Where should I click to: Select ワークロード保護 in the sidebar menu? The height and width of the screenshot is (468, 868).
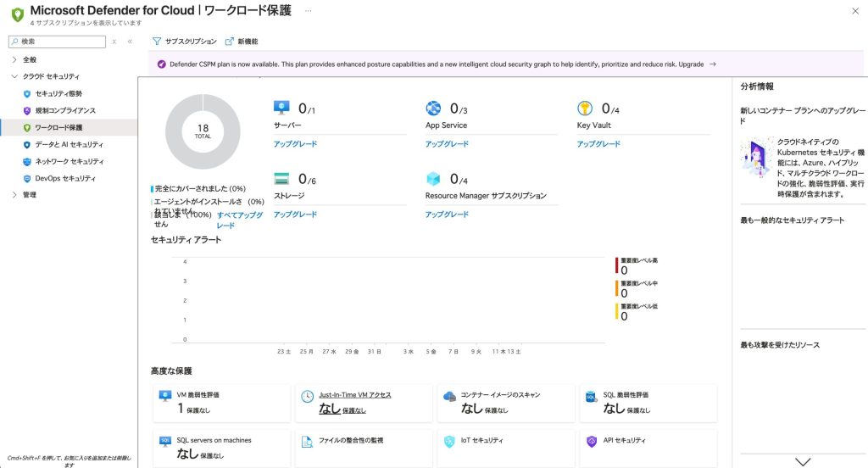58,128
